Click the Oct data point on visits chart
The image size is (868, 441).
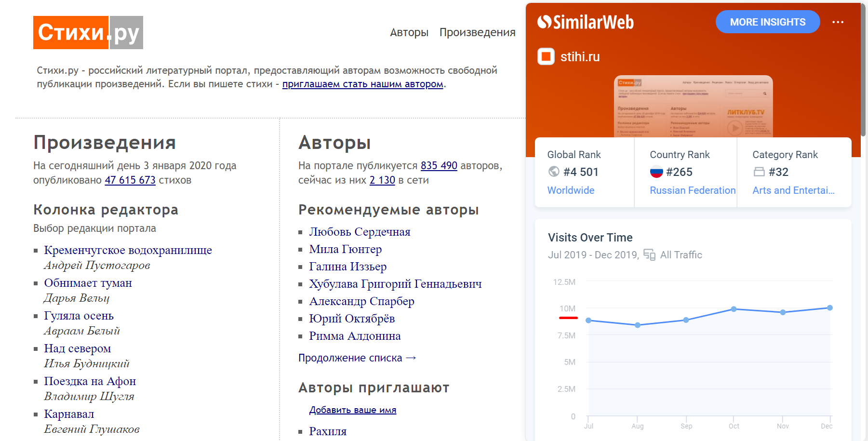click(x=734, y=309)
